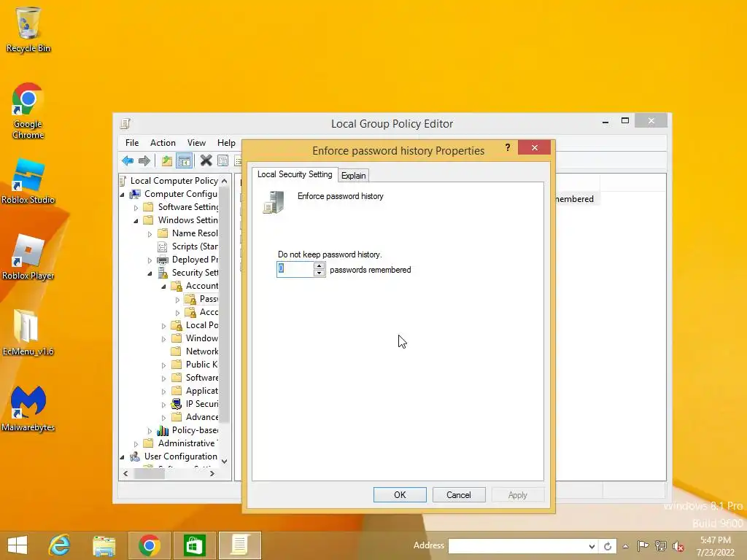The width and height of the screenshot is (747, 560).
Task: Collapse the Security Settings tree node
Action: point(150,273)
